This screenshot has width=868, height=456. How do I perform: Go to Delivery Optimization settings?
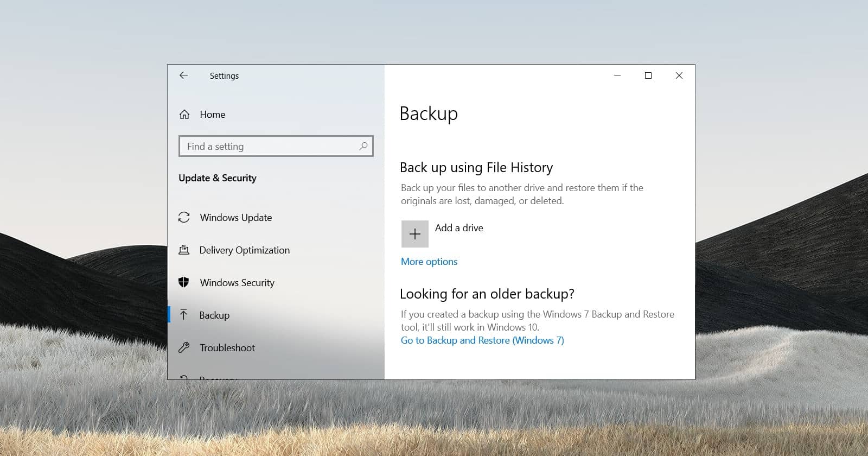coord(245,250)
